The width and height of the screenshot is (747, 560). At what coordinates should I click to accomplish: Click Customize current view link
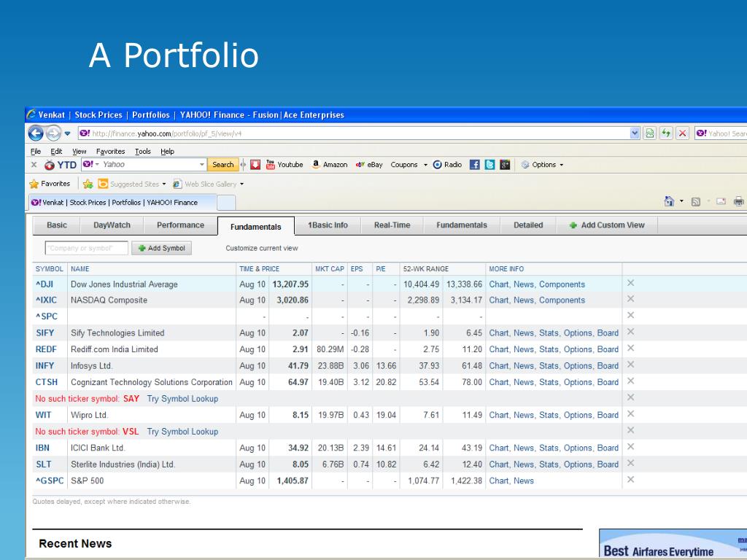coord(262,249)
